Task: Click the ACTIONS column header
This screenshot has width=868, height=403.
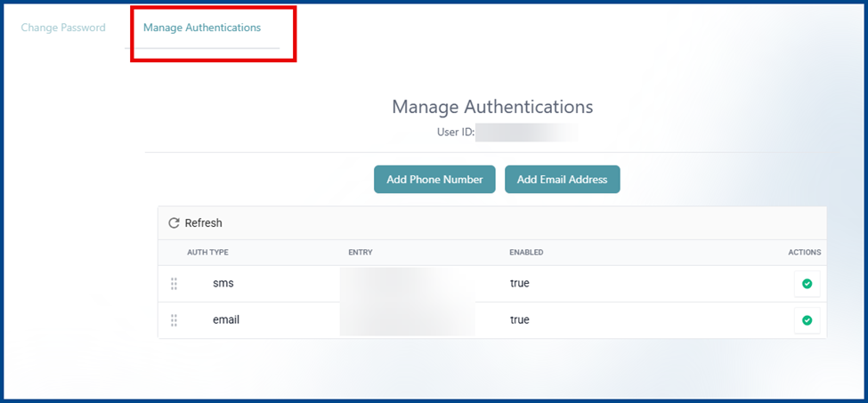Action: pos(804,253)
